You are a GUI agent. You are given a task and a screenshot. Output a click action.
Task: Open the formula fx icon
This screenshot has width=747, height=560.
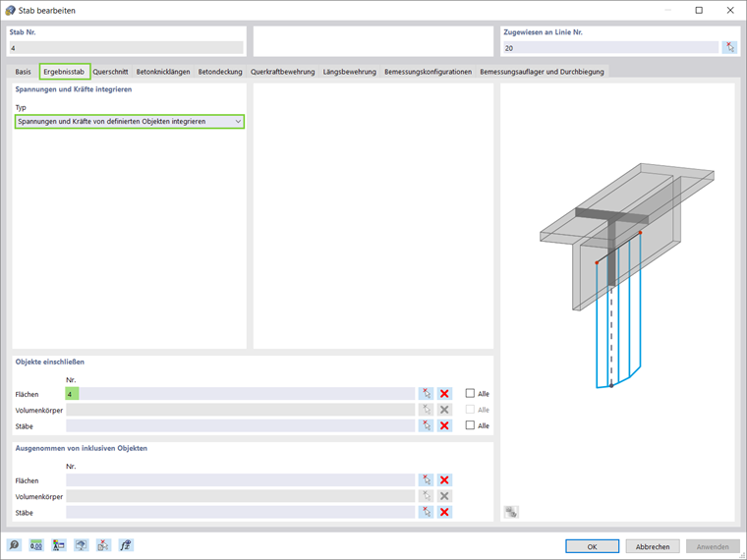coord(126,545)
